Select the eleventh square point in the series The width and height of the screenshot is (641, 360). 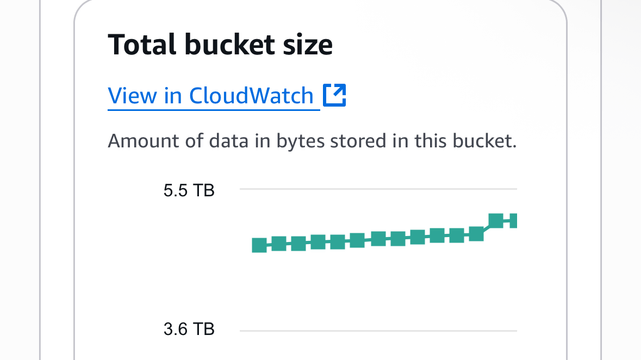click(457, 235)
